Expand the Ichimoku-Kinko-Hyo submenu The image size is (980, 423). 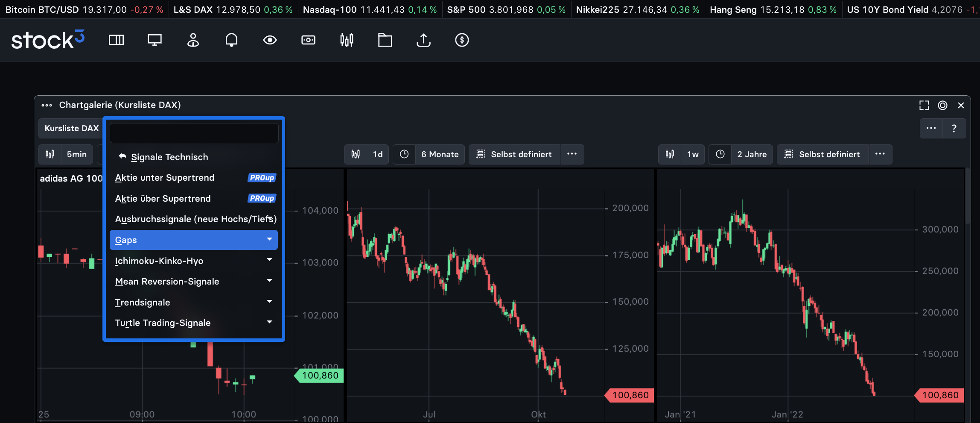tap(194, 261)
